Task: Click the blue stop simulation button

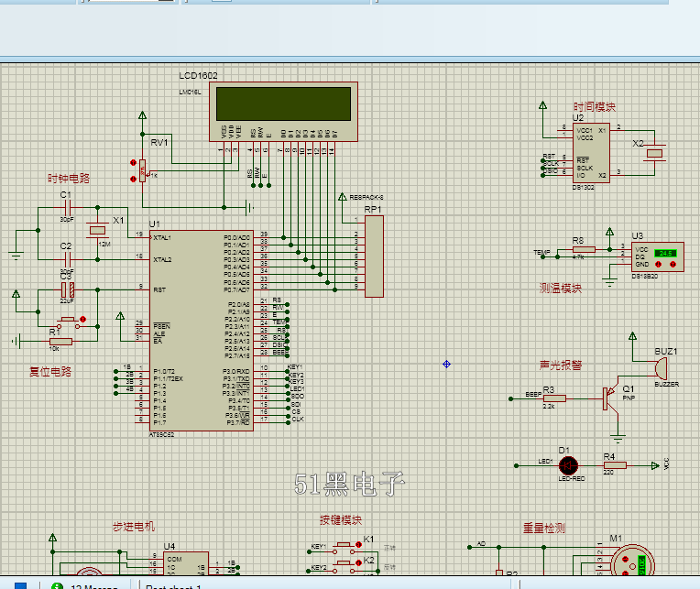Action: (x=20, y=585)
